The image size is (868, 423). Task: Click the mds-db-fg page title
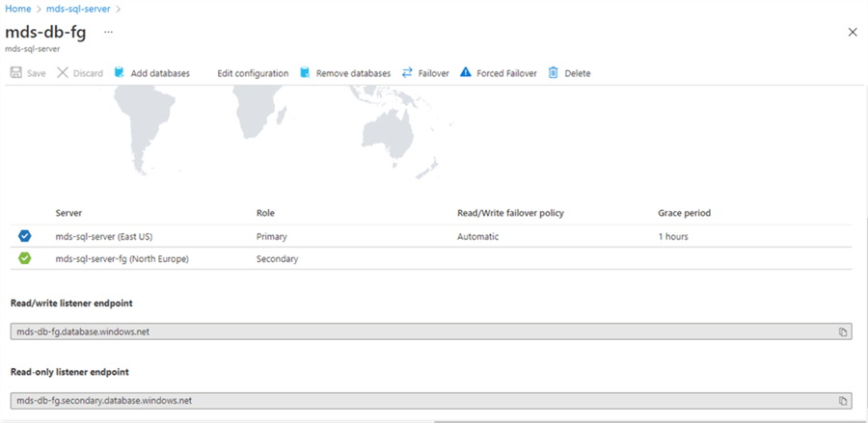(x=45, y=32)
